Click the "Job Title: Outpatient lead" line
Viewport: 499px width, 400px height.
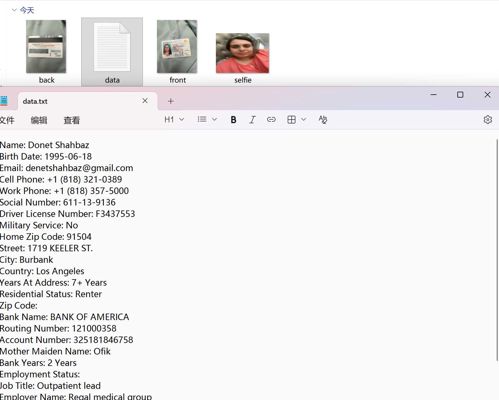coord(50,386)
